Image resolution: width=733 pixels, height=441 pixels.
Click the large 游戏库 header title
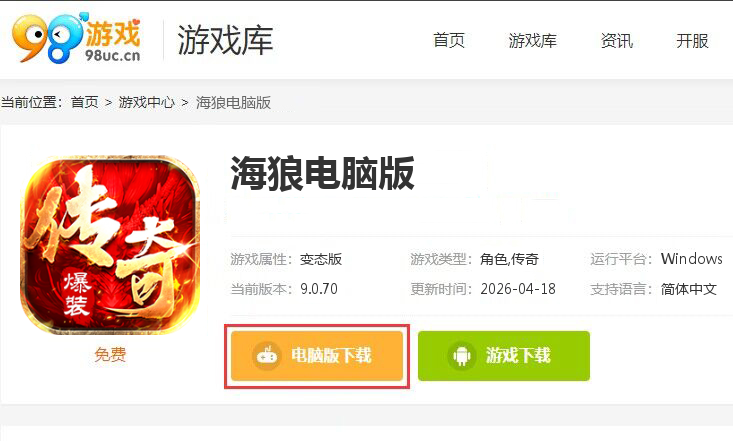tap(225, 40)
